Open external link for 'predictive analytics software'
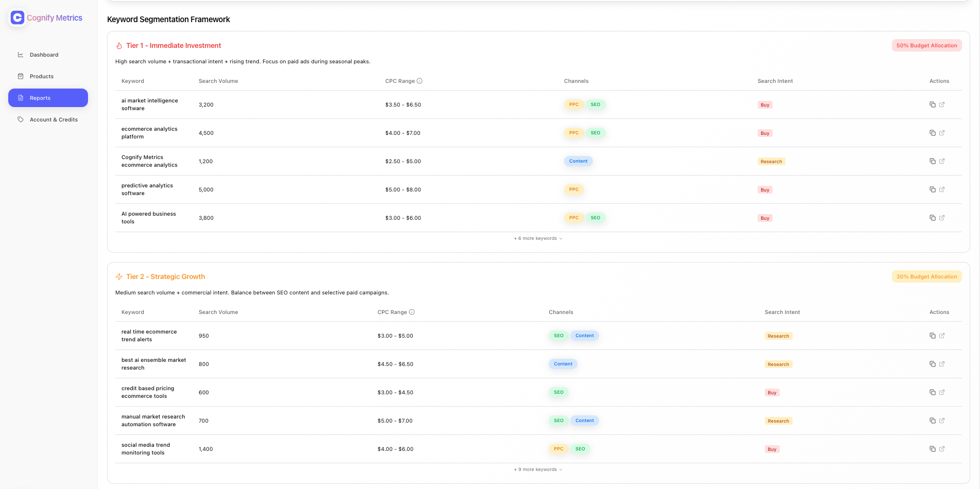Screen dimensions: 980x489 (942, 189)
